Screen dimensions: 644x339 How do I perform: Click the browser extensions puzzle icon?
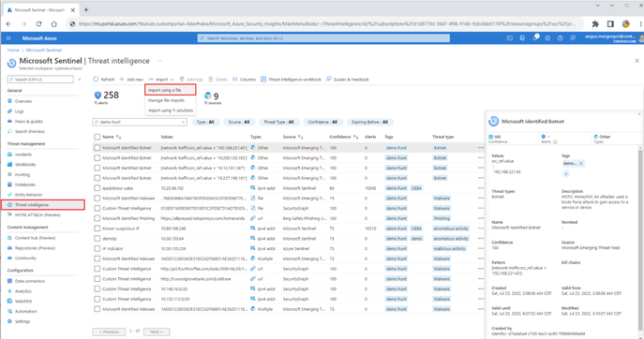point(595,23)
